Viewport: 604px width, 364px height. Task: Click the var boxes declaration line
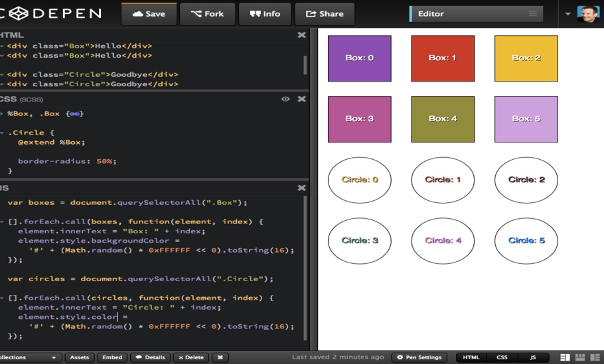pos(127,203)
